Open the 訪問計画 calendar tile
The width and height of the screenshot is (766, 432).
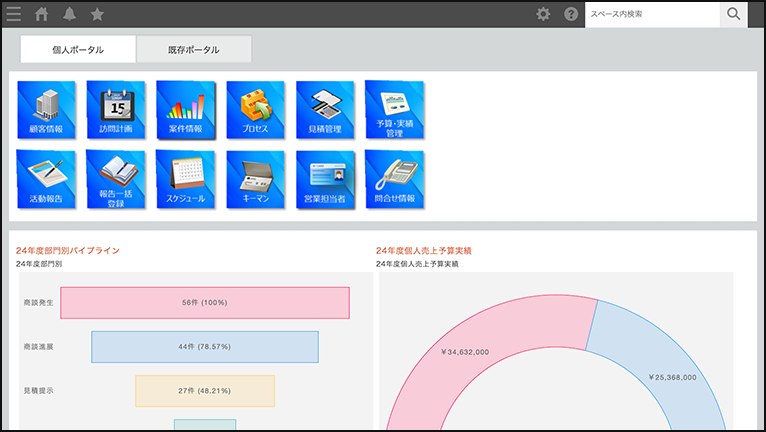(x=116, y=110)
